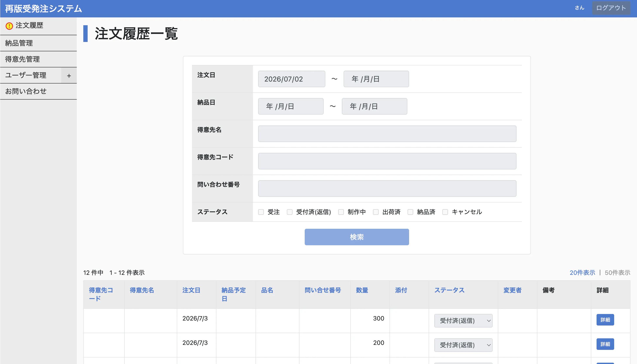Click the ログアウト button
Screen dimensions: 637x364
611,8
